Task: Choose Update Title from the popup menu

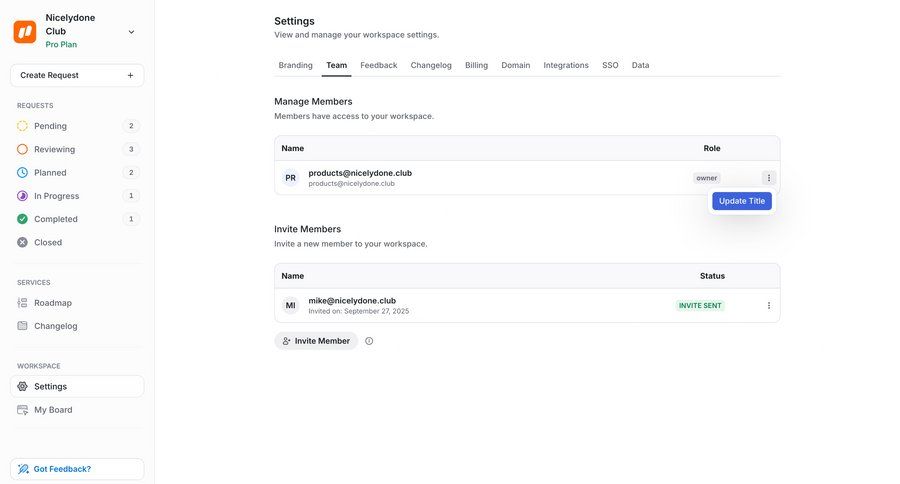Action: (742, 201)
